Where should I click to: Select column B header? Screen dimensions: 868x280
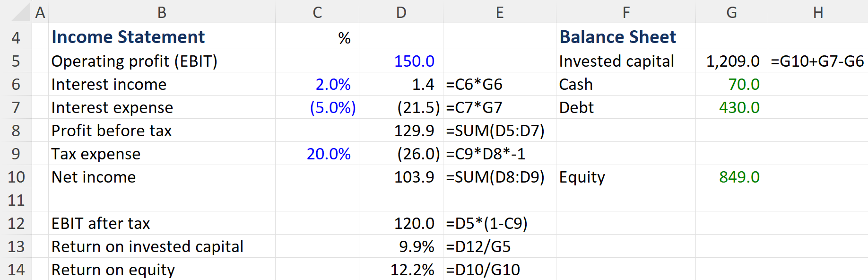162,12
